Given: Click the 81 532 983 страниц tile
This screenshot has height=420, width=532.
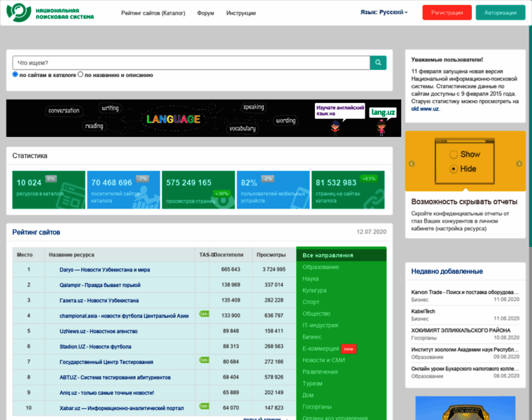Looking at the screenshot, I should click(348, 190).
